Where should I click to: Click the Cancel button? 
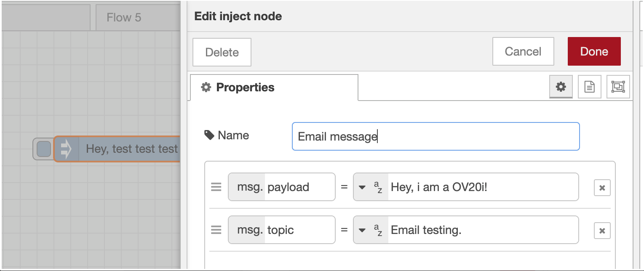pyautogui.click(x=523, y=51)
